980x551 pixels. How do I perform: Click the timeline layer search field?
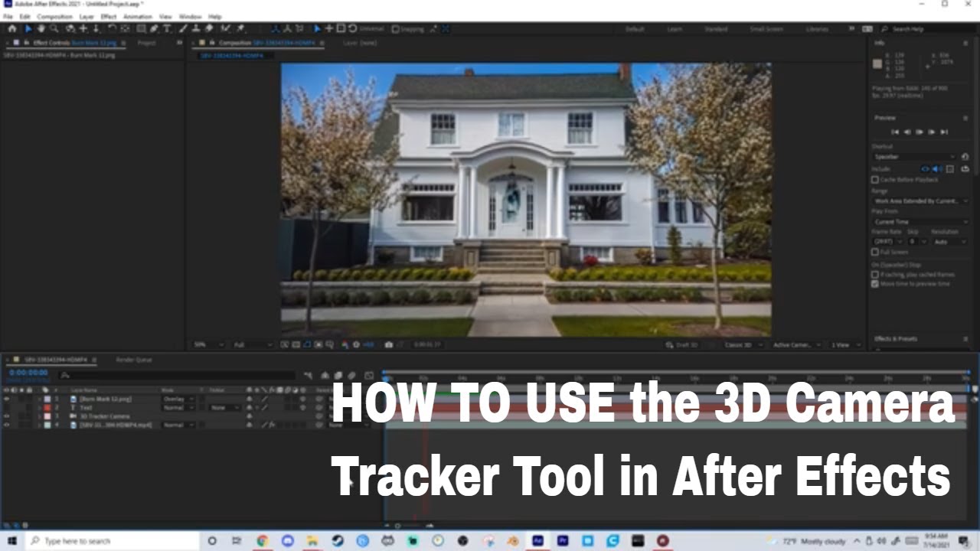tap(178, 376)
